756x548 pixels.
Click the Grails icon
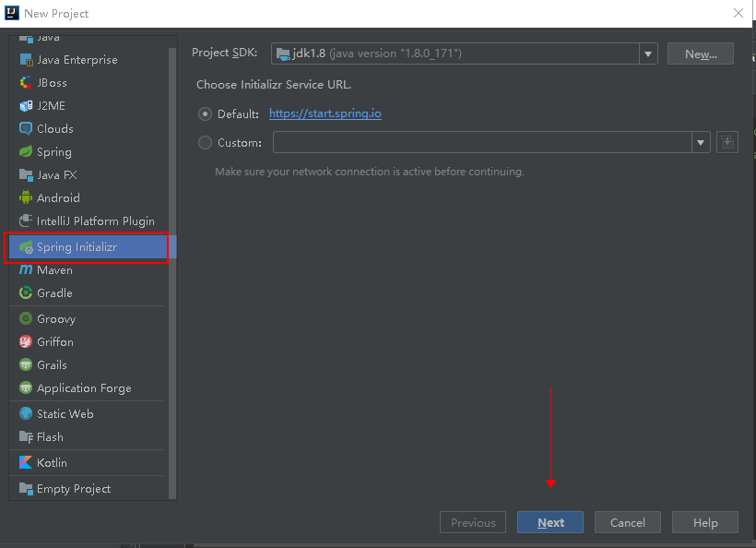coord(26,365)
